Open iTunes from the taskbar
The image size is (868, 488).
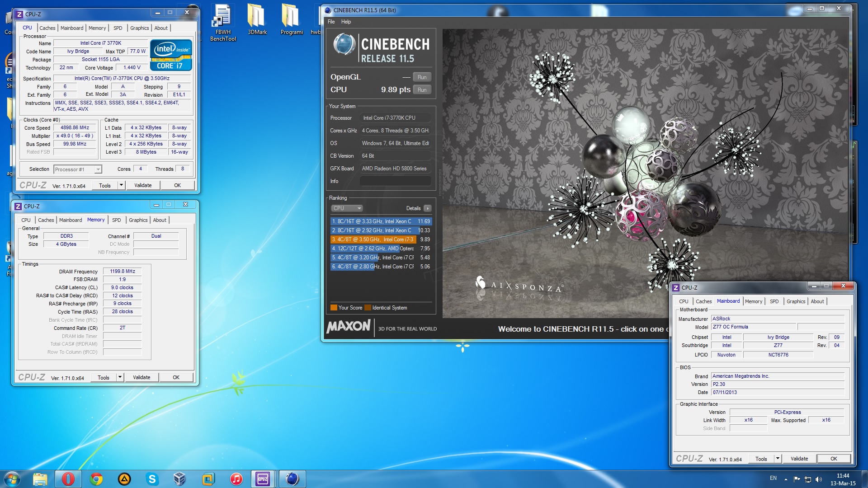pyautogui.click(x=236, y=479)
